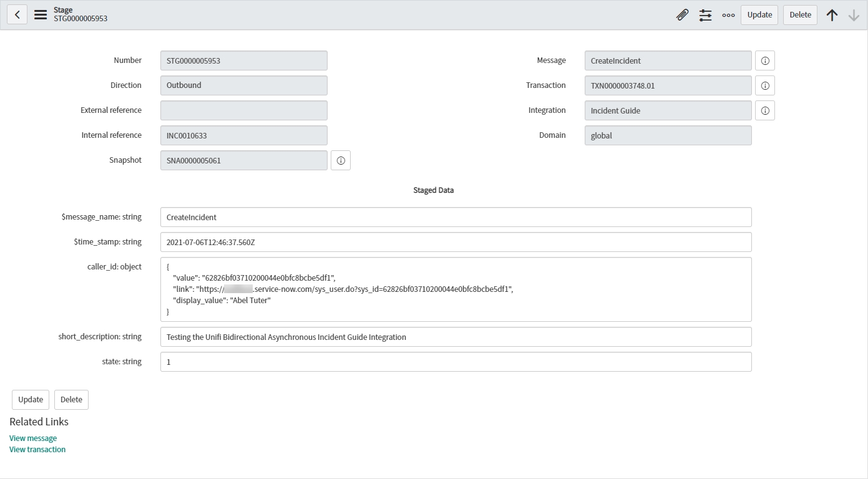Preview the Integration Incident Guide info
868x479 pixels.
(x=765, y=110)
